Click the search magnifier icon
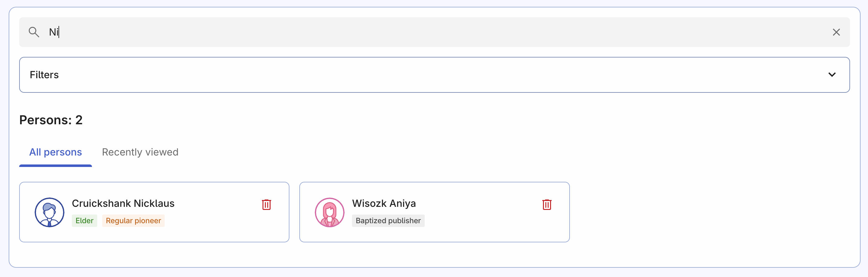868x277 pixels. (x=34, y=32)
